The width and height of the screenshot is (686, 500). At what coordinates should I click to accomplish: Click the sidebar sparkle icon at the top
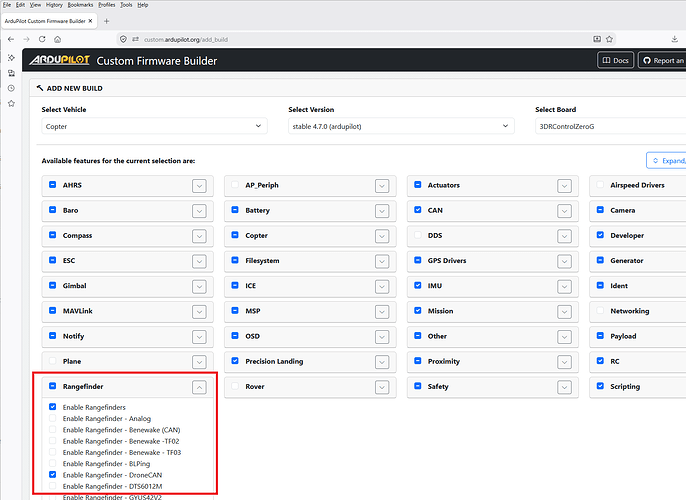pos(11,58)
